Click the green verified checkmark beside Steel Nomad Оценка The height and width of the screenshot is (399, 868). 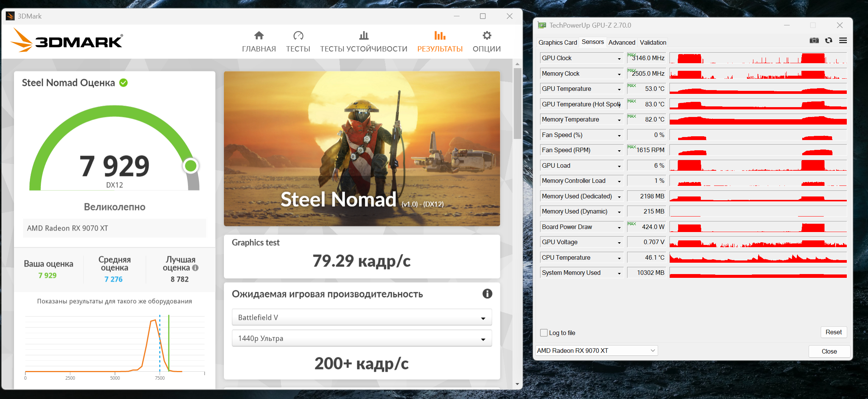point(124,83)
